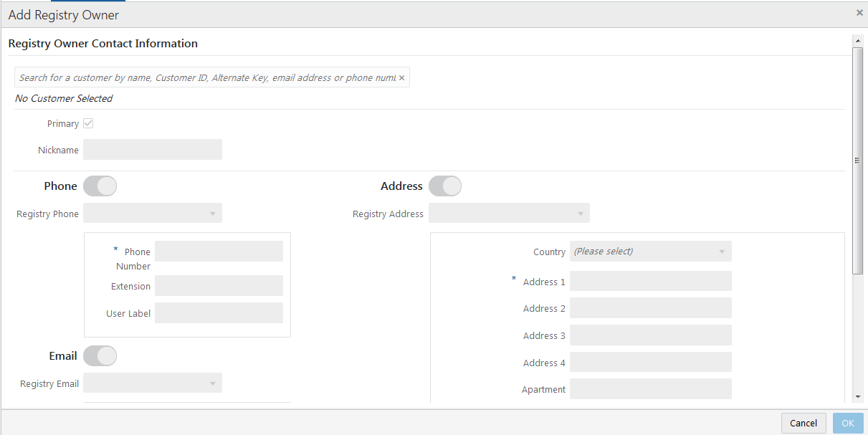The height and width of the screenshot is (435, 868).
Task: Click the 'Registry Owner Contact Information' heading
Action: tap(102, 44)
